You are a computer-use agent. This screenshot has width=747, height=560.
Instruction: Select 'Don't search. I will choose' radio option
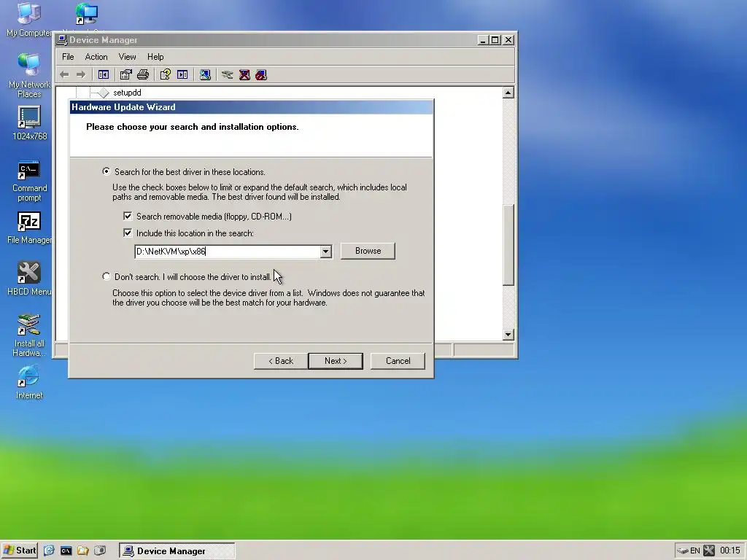(107, 276)
